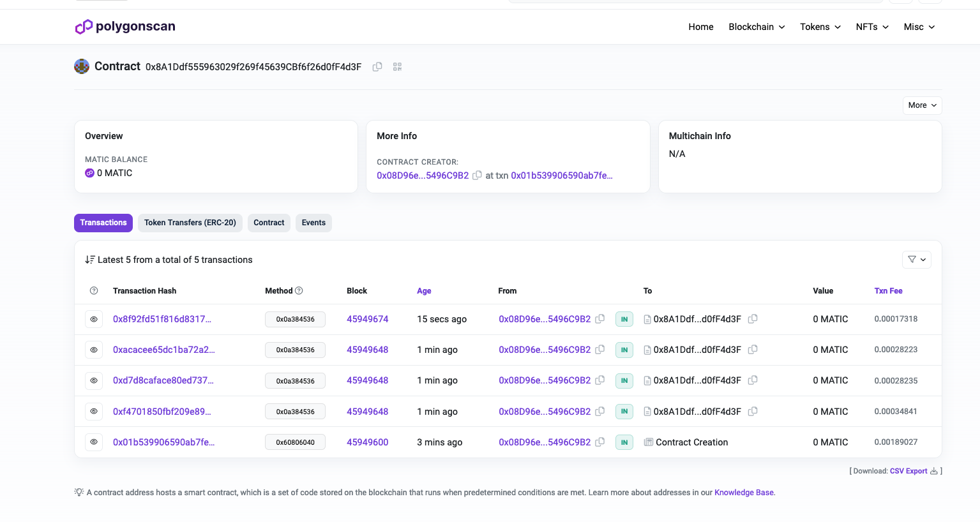
Task: Click method badge 0x60806040
Action: 295,442
